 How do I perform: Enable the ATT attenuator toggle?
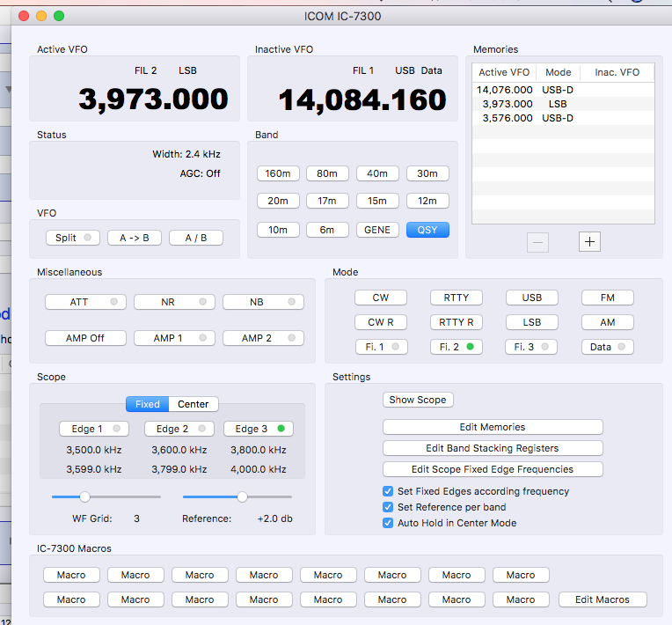[85, 302]
